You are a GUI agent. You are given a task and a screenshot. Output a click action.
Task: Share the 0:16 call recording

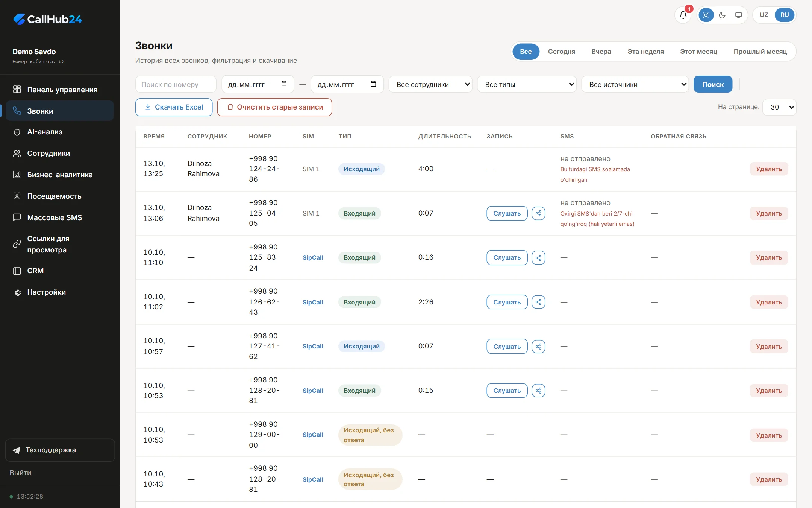pyautogui.click(x=538, y=258)
